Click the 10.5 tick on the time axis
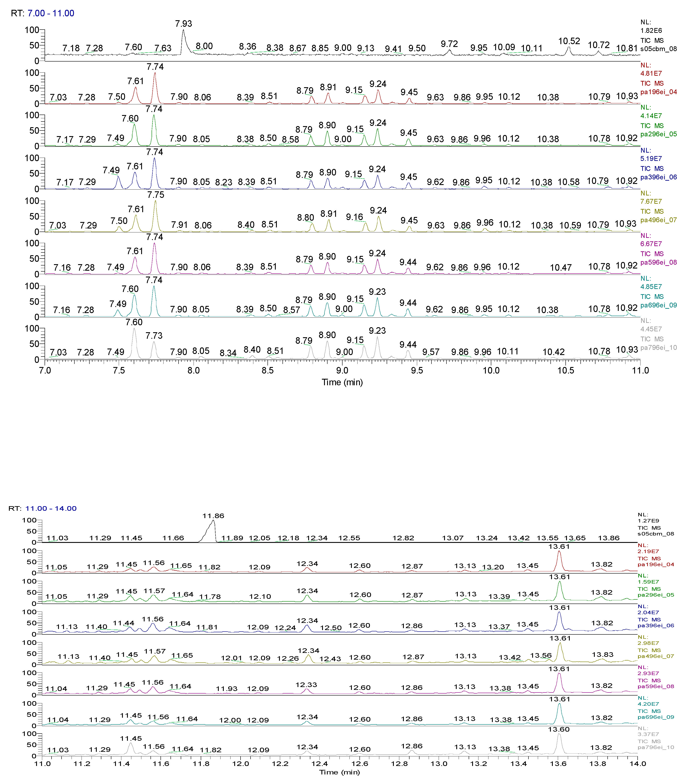This screenshot has height=784, width=687. click(566, 370)
